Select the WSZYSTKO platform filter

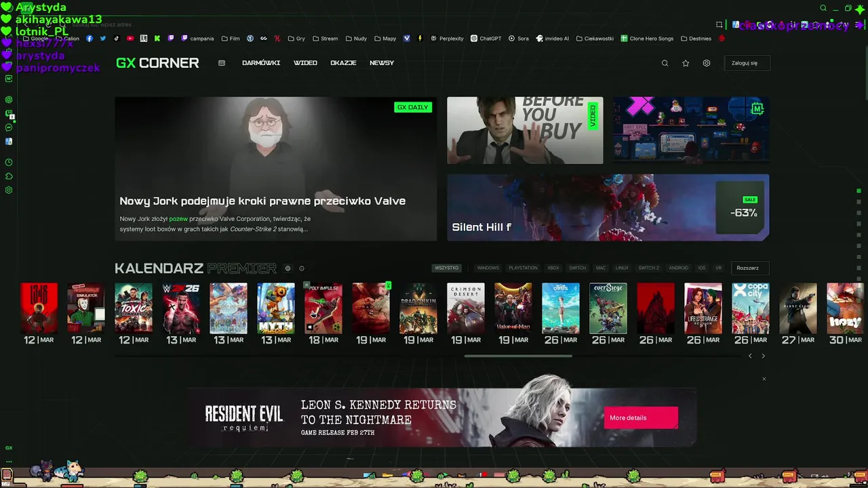point(447,268)
